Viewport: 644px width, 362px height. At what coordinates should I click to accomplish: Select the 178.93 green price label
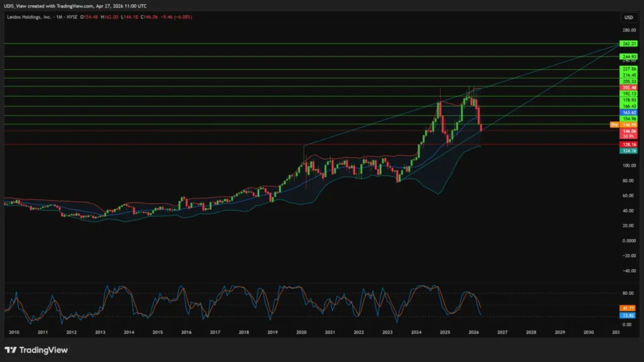pos(628,100)
